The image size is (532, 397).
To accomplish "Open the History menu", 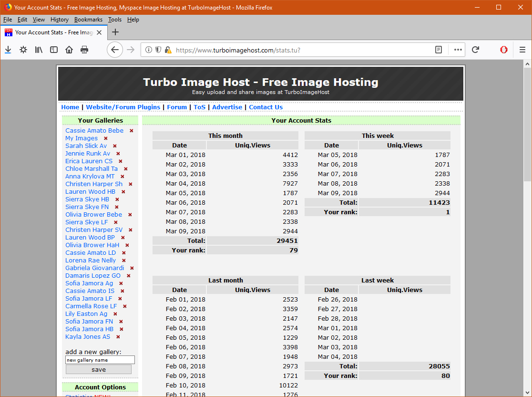I will [60, 20].
